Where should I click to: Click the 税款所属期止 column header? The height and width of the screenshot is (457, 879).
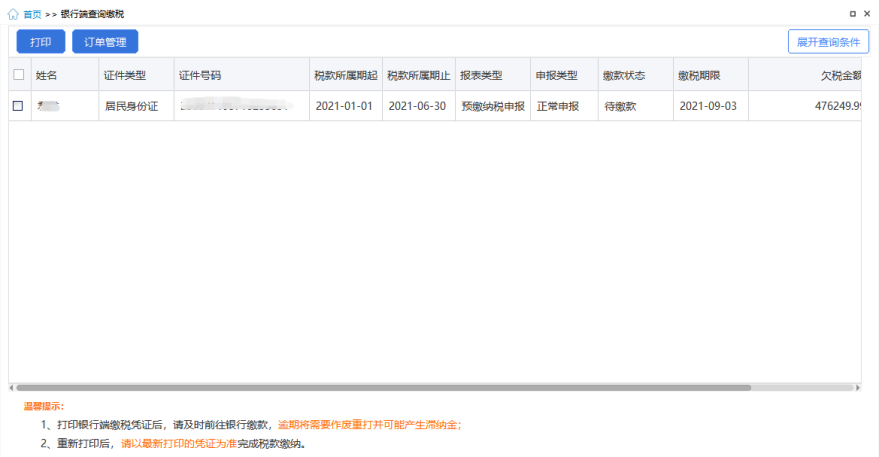(x=419, y=75)
